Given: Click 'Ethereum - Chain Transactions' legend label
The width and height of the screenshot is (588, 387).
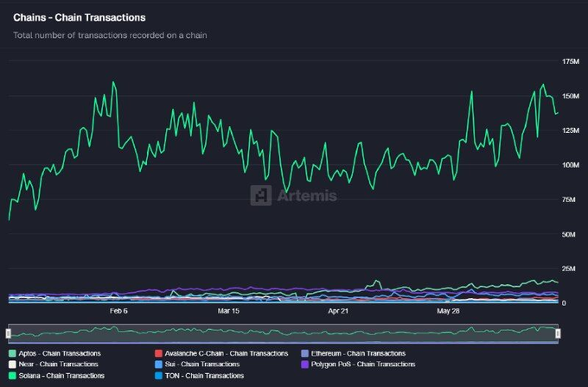Looking at the screenshot, I should point(358,353).
